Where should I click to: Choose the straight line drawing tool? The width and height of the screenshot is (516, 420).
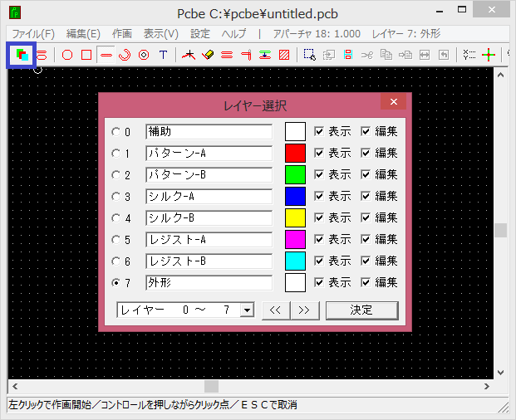[x=106, y=55]
